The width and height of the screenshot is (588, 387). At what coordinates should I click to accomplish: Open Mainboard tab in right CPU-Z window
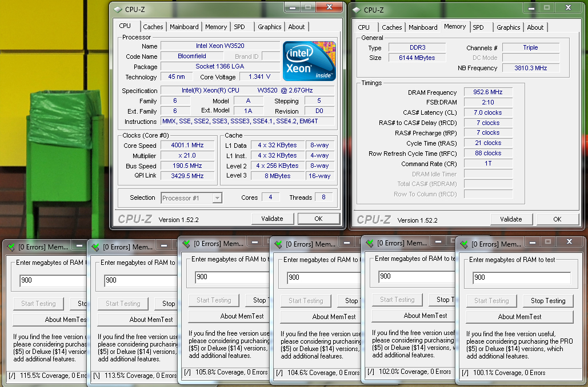423,27
